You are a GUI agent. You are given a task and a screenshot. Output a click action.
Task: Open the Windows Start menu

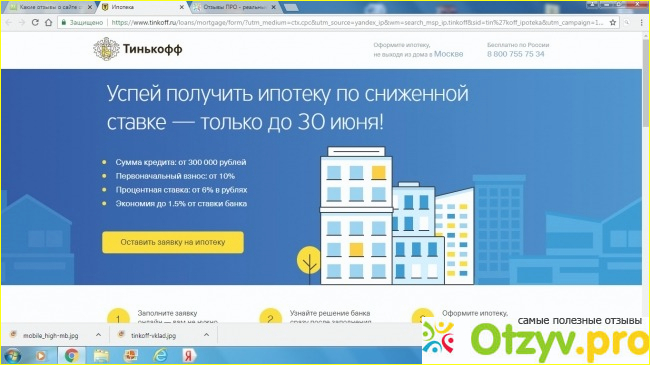click(12, 356)
